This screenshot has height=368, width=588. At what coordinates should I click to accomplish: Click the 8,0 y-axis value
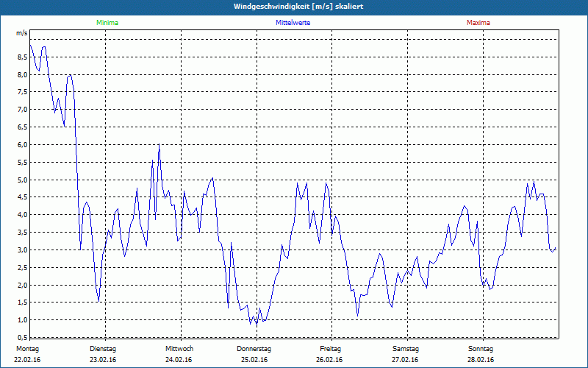[22, 75]
